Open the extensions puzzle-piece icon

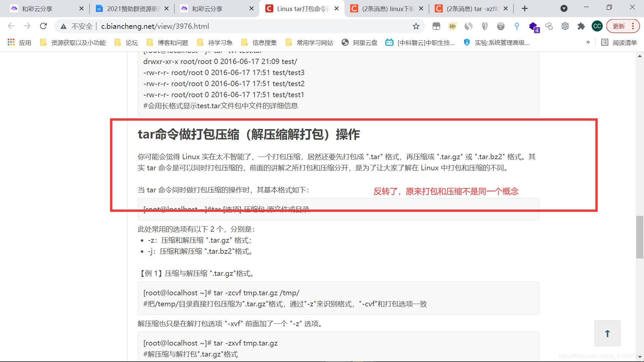click(581, 26)
